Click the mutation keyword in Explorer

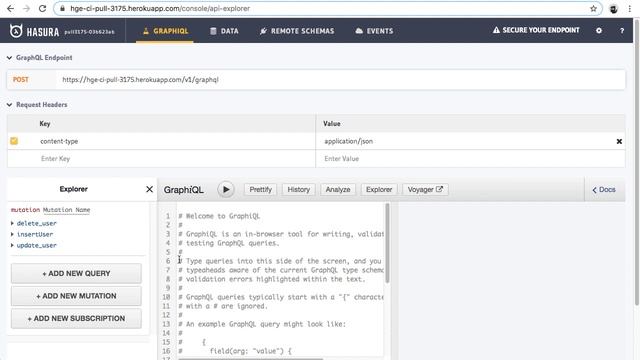[x=25, y=210]
